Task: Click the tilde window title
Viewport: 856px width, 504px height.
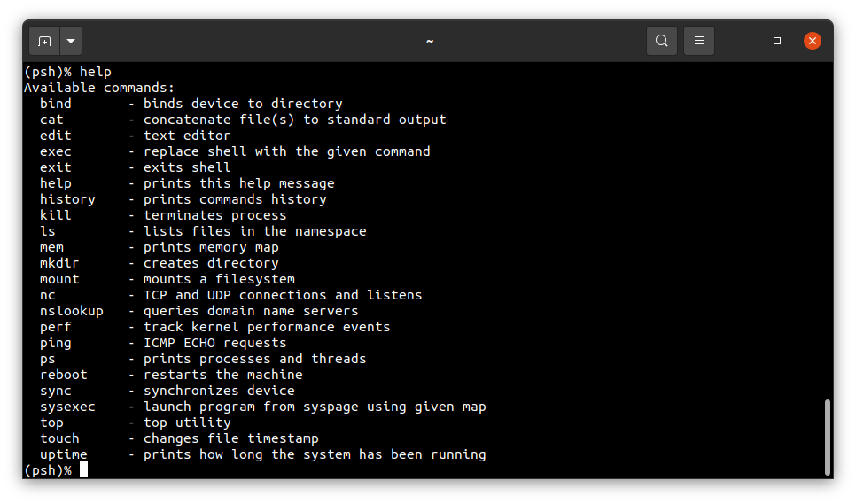Action: [430, 41]
